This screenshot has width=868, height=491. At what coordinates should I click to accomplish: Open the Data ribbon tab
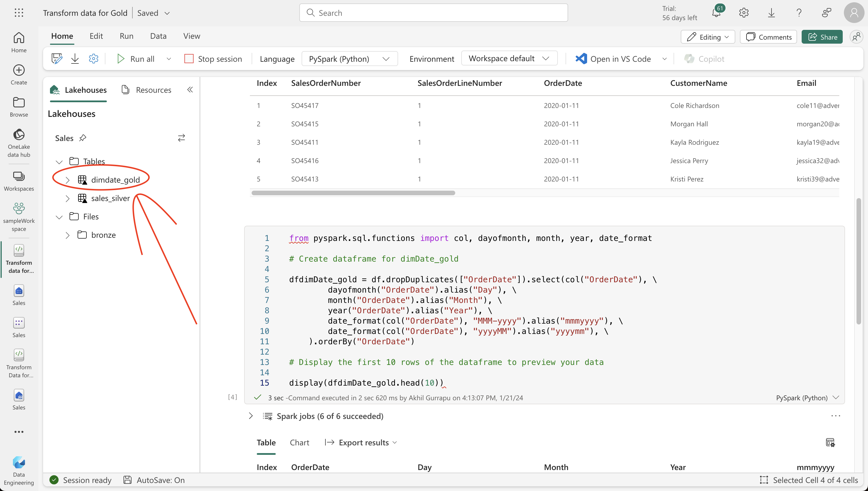(x=158, y=36)
